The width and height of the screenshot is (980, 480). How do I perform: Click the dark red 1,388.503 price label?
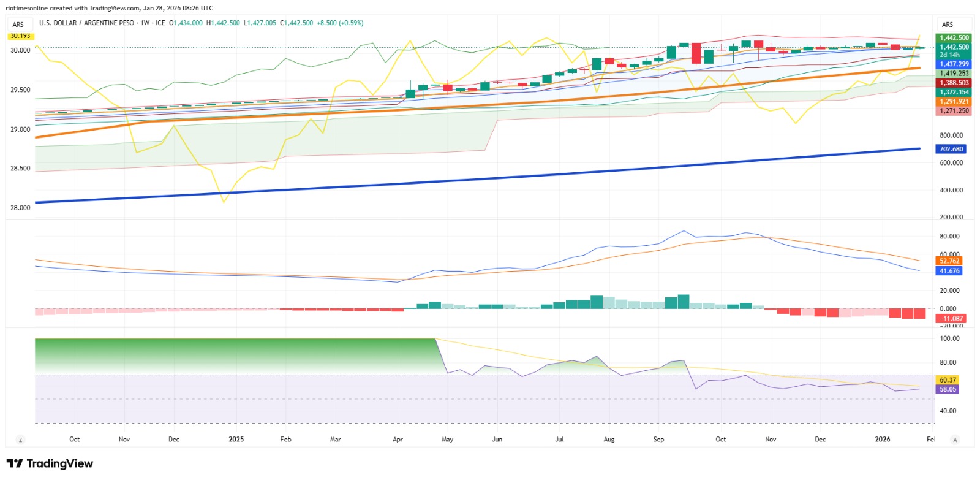coord(954,83)
